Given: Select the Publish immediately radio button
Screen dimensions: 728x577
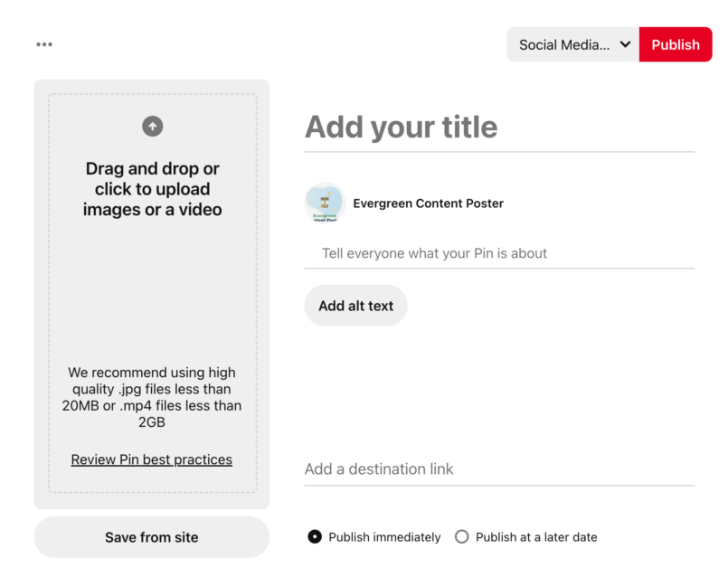Looking at the screenshot, I should click(x=315, y=537).
